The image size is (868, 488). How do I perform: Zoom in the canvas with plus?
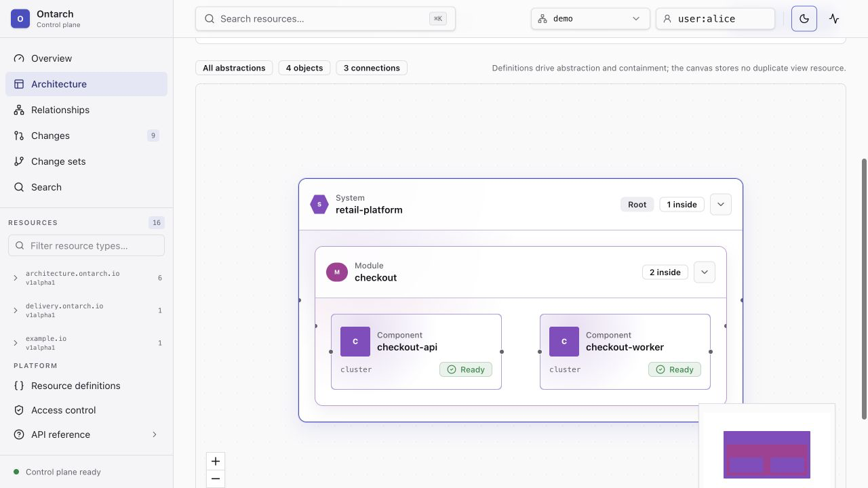click(x=216, y=462)
